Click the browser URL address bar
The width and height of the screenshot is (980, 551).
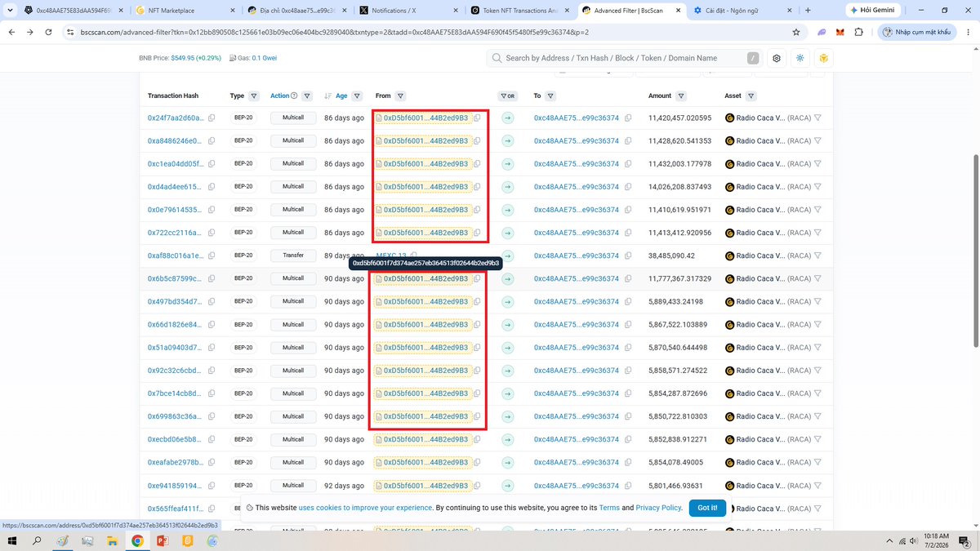[x=429, y=32]
